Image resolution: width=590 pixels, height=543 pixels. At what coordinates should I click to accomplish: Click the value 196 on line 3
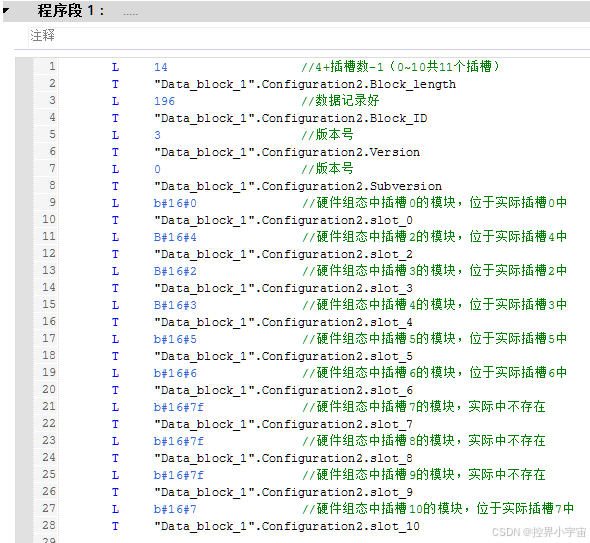(164, 101)
